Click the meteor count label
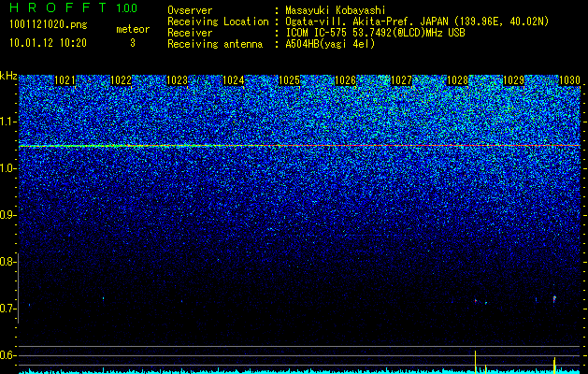Viewport: 588px width, 374px height. (133, 29)
